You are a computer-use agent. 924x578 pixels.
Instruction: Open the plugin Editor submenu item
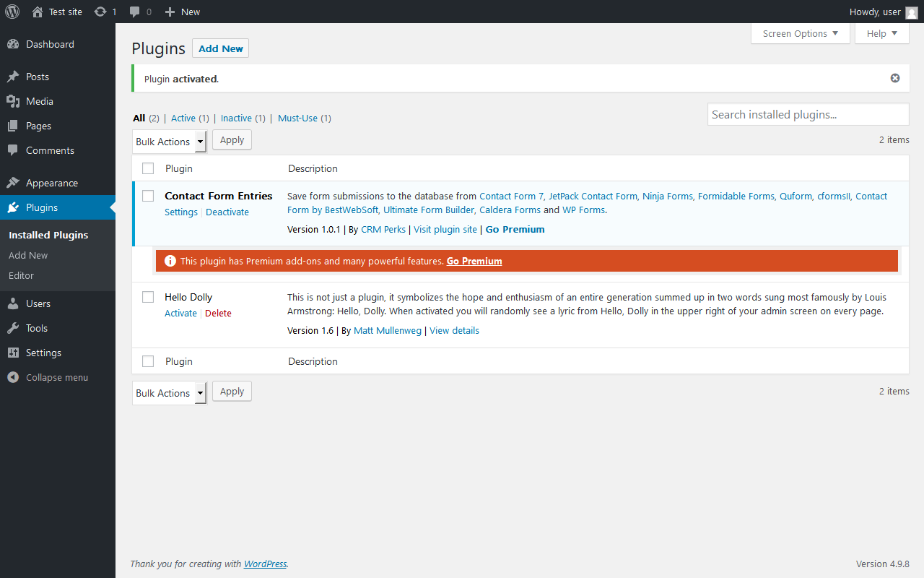(21, 275)
